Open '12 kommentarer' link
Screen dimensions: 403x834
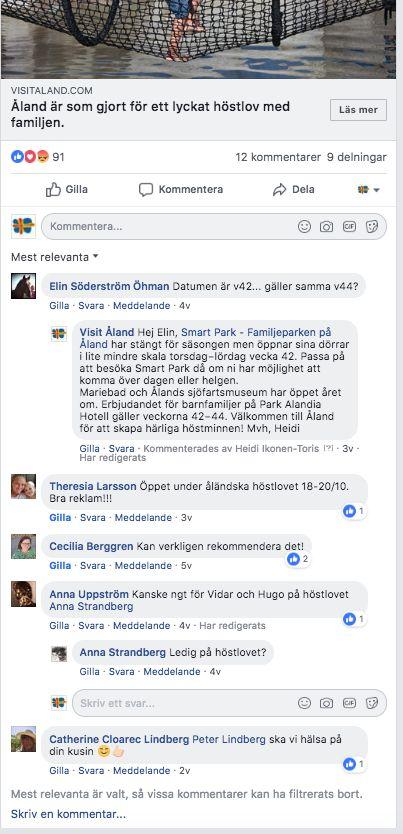278,157
